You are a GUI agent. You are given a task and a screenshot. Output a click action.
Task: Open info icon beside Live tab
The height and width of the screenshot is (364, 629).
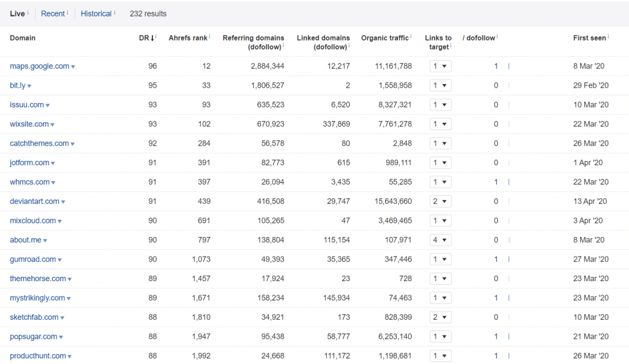click(x=28, y=12)
